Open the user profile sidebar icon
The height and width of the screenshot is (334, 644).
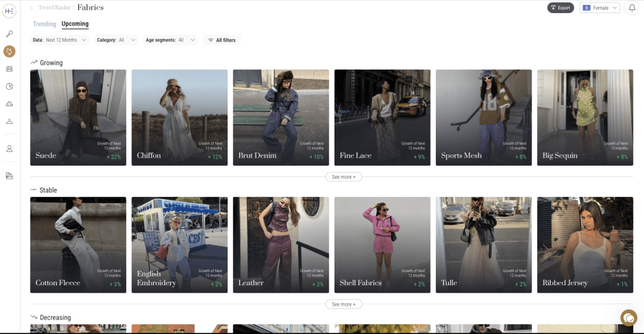[x=9, y=149]
